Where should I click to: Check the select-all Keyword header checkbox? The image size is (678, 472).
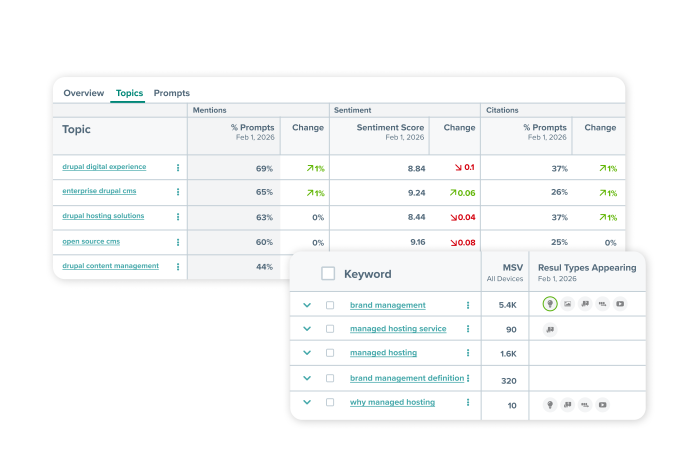pos(328,274)
